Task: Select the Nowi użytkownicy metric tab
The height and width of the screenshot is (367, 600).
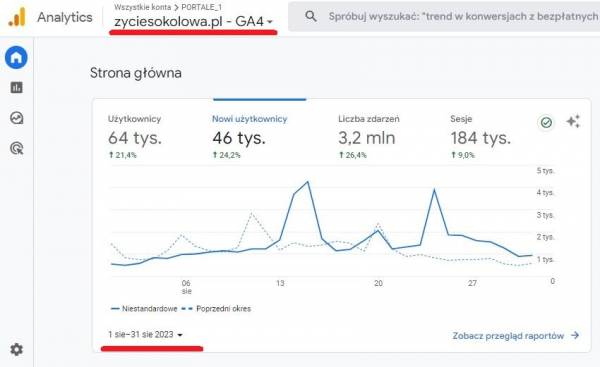Action: pyautogui.click(x=249, y=137)
